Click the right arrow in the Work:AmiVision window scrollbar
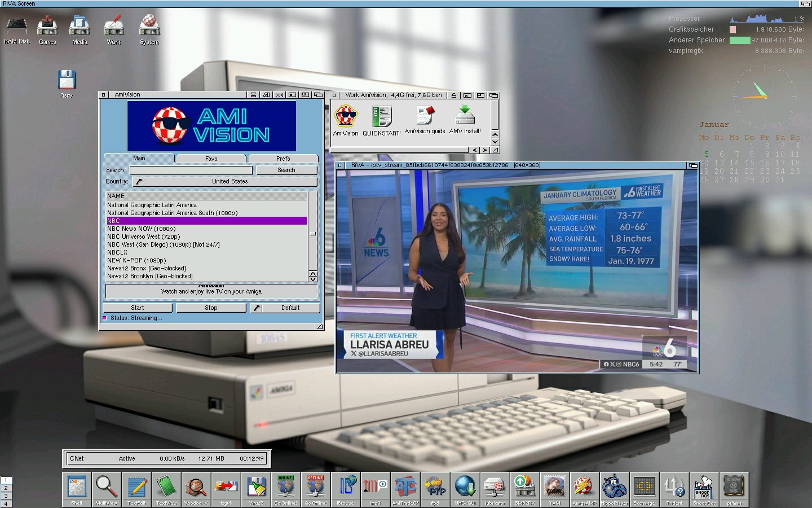The height and width of the screenshot is (508, 812). point(484,150)
